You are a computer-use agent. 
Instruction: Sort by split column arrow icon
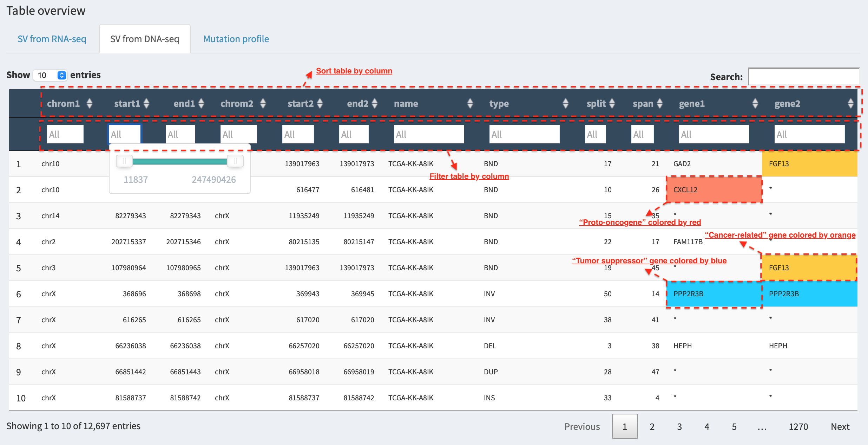(612, 103)
